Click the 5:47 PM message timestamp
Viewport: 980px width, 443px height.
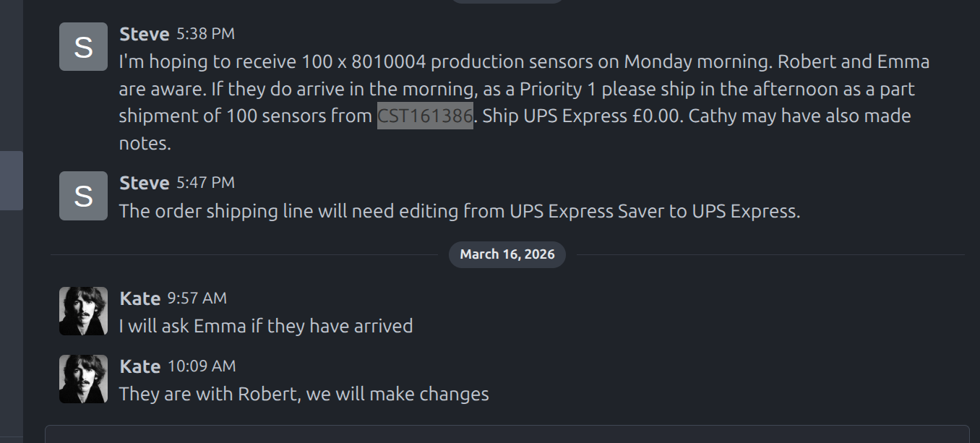(206, 183)
